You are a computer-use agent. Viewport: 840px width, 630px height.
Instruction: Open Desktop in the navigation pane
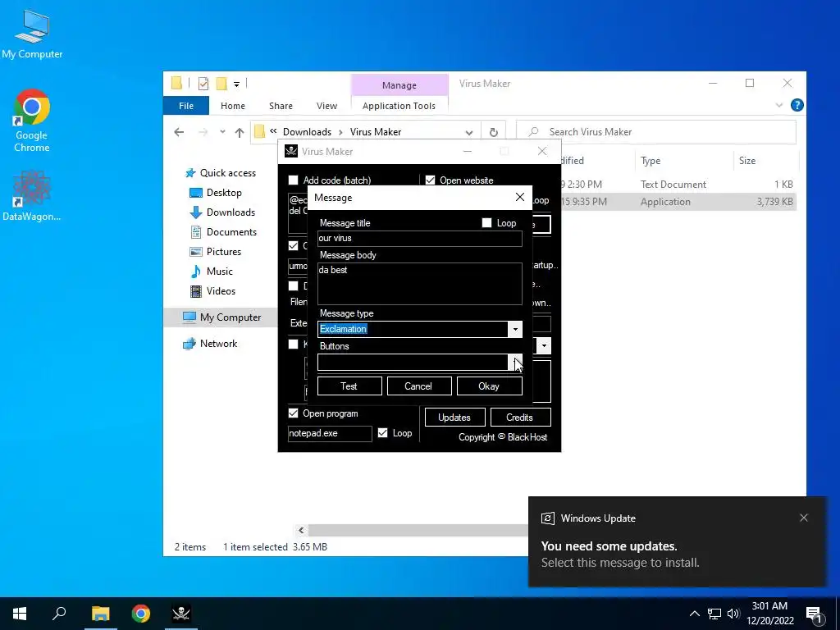pos(224,193)
